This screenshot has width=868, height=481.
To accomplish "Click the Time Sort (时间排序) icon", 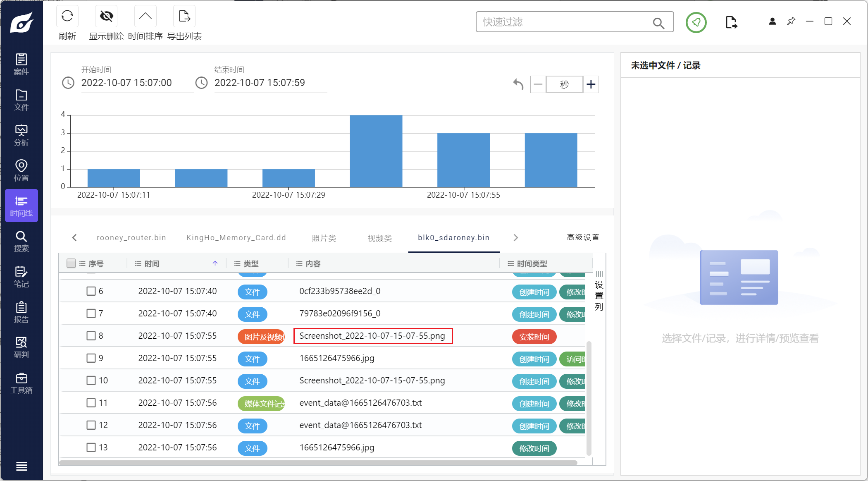I will coord(145,17).
